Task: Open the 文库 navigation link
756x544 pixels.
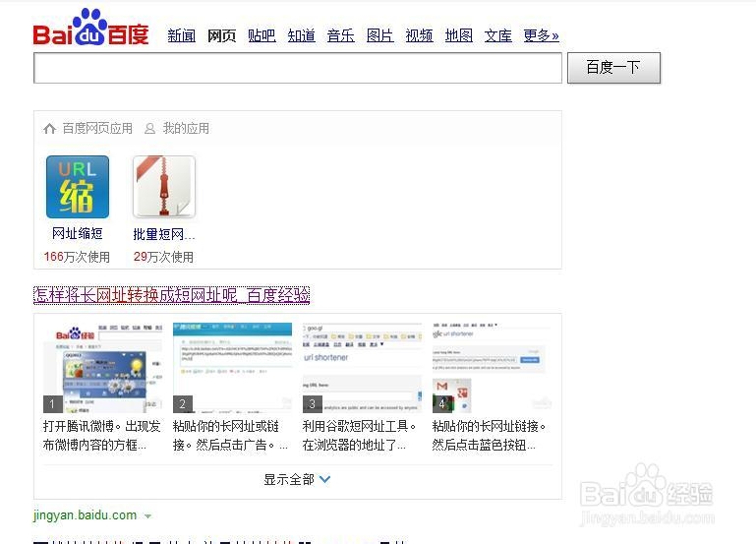Action: [x=498, y=35]
